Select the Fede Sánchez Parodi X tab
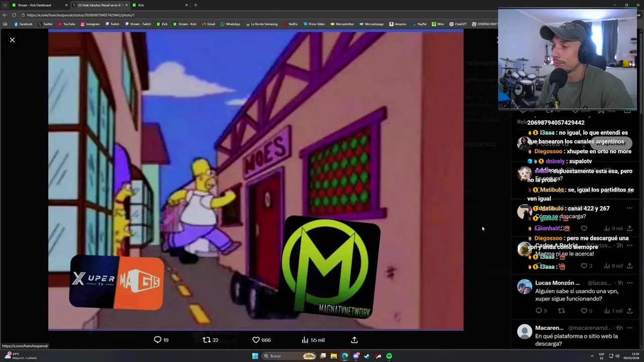 click(x=100, y=5)
